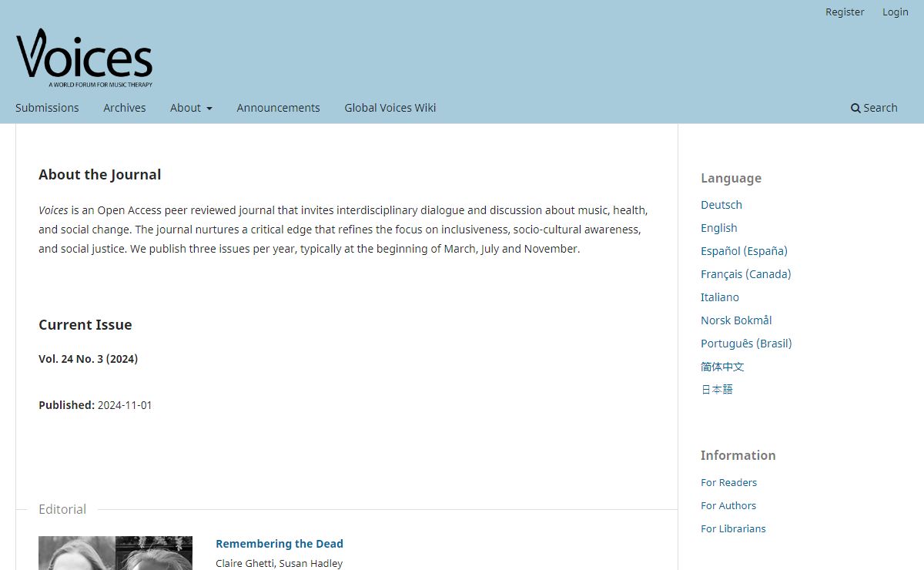Click the editorial article cover thumbnail

[115, 553]
